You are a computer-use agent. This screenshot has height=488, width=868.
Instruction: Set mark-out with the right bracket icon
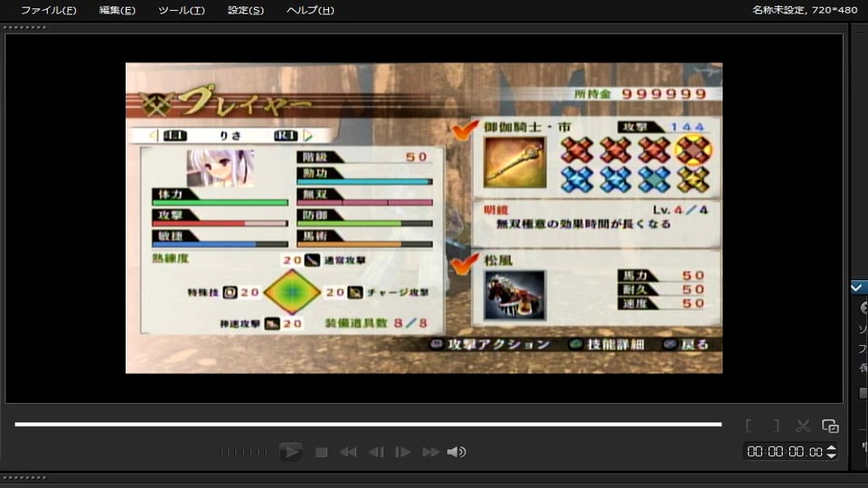776,426
